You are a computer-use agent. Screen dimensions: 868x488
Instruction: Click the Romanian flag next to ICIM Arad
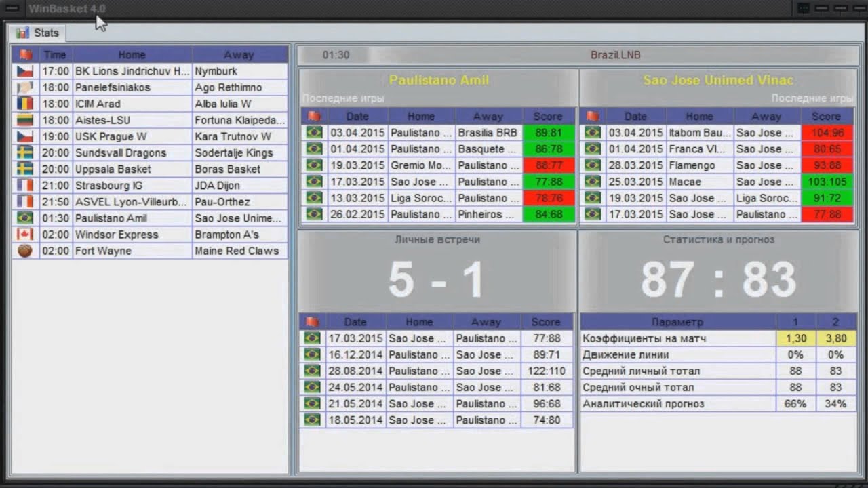click(25, 104)
